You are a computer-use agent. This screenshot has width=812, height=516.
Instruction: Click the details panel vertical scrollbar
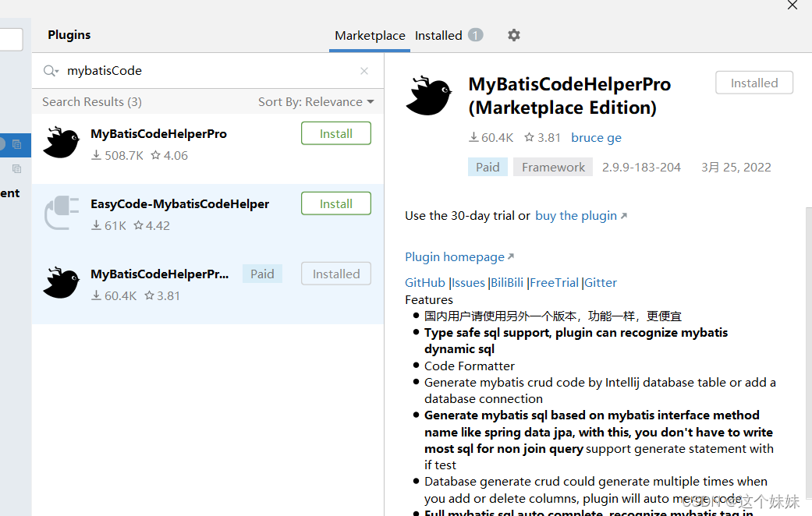(808, 352)
